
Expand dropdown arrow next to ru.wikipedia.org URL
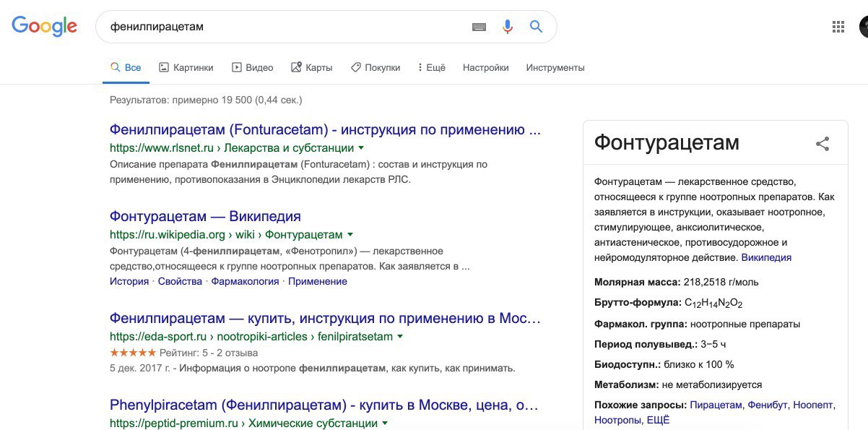pyautogui.click(x=350, y=235)
